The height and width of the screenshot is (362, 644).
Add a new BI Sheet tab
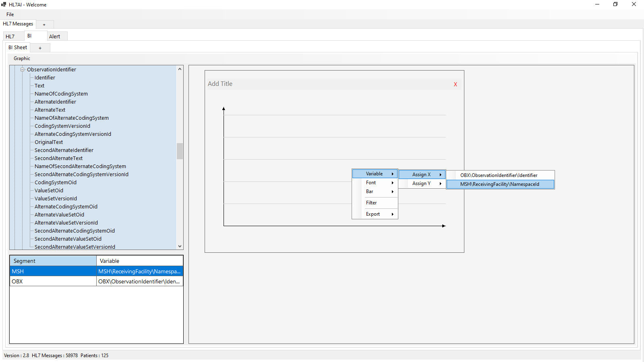[x=40, y=48]
